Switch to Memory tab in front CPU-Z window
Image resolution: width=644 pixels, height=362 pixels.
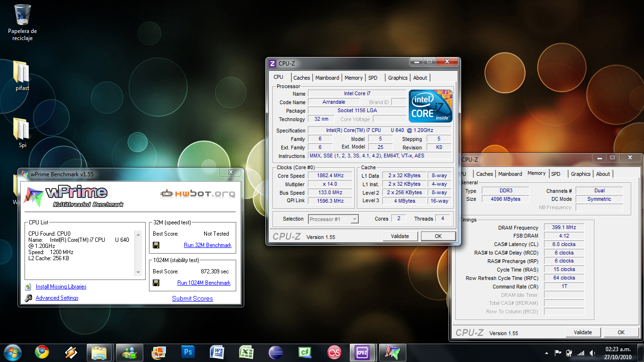[x=354, y=78]
